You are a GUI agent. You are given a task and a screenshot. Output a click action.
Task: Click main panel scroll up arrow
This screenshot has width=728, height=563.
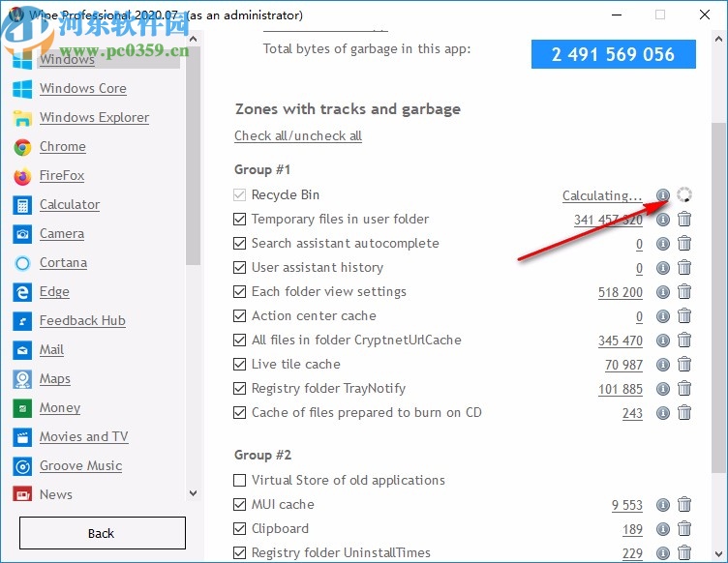click(x=718, y=40)
